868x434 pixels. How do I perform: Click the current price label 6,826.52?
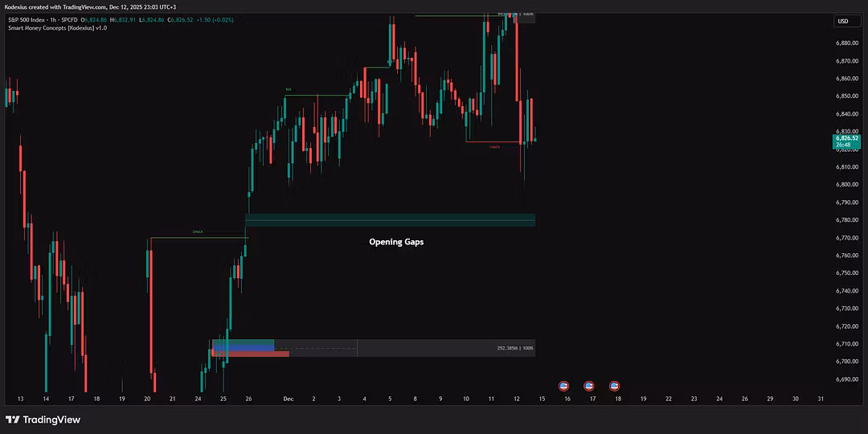[848, 138]
